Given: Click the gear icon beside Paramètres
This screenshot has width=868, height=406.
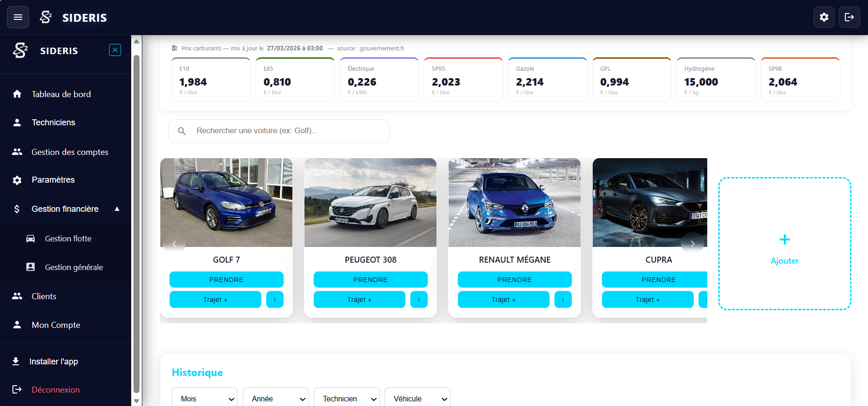Looking at the screenshot, I should (17, 180).
